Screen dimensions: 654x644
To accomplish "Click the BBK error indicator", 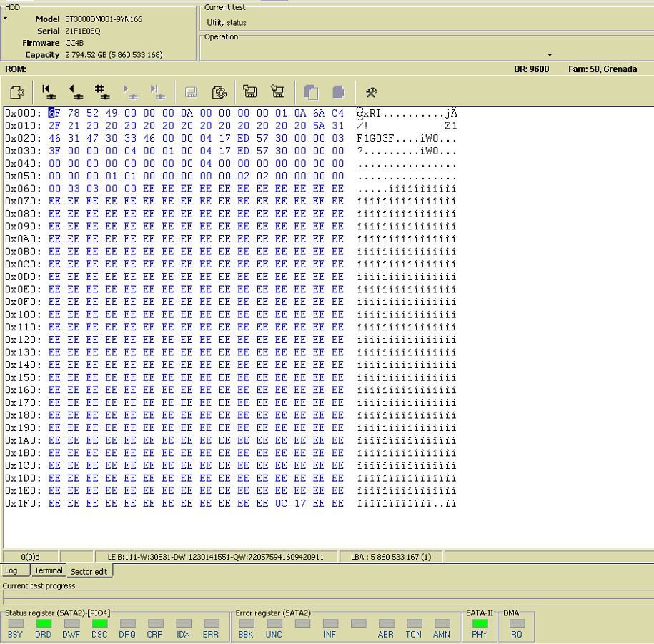I will click(246, 623).
